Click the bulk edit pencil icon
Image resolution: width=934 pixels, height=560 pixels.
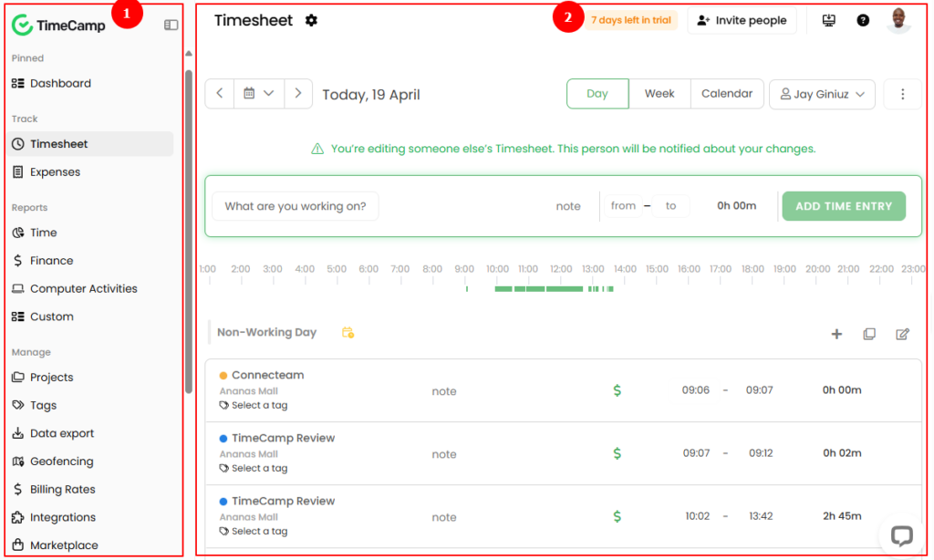click(x=902, y=334)
